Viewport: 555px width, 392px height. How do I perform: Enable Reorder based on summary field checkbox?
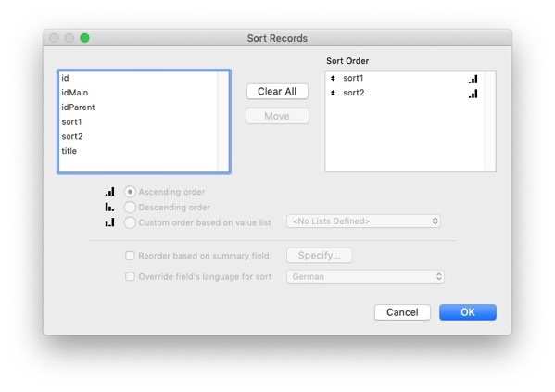click(x=130, y=256)
